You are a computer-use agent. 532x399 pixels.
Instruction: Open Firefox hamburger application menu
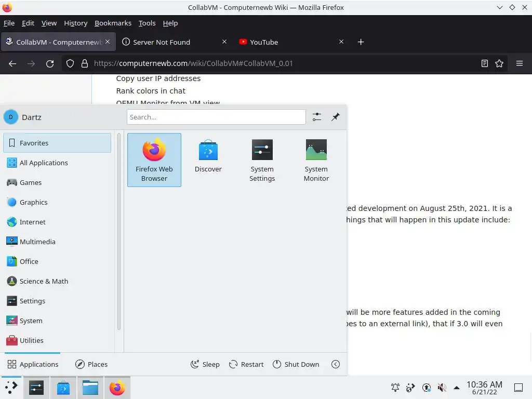(x=520, y=63)
